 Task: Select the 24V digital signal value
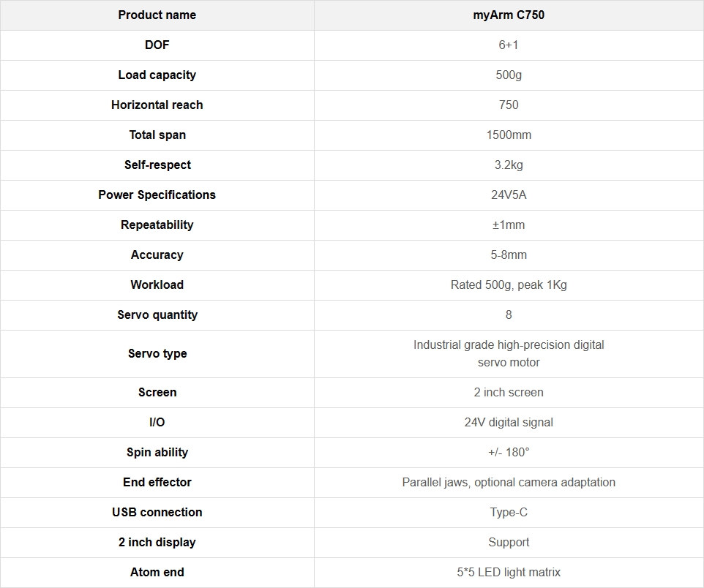[x=509, y=423]
